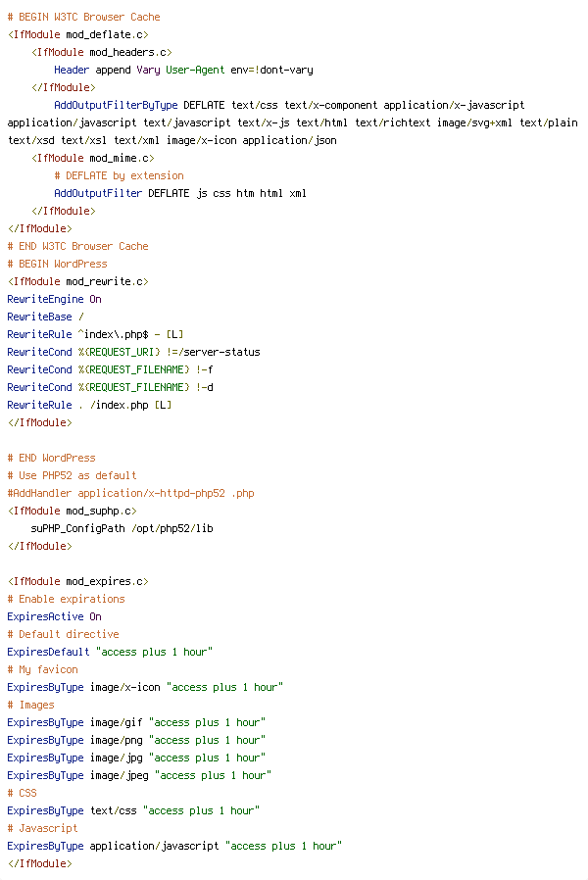Click the 'BEGIN W3TC Browser Cache' comment line
Screen dimensions: 588x880
(x=83, y=17)
